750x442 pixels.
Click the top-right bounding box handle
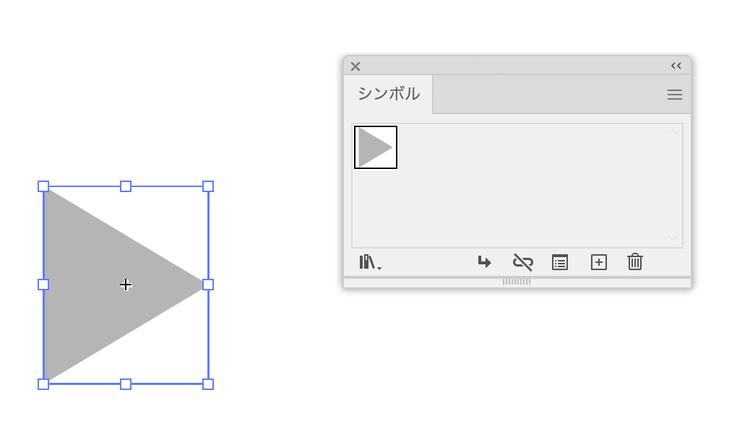pyautogui.click(x=208, y=186)
